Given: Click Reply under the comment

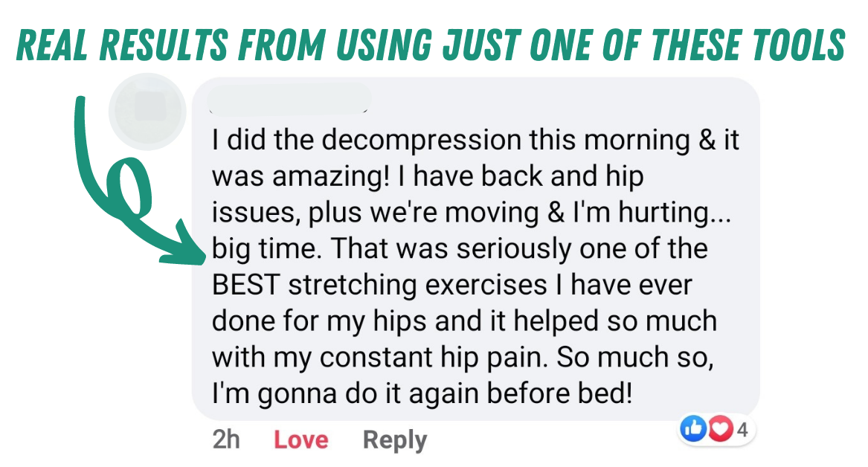Looking at the screenshot, I should click(394, 439).
